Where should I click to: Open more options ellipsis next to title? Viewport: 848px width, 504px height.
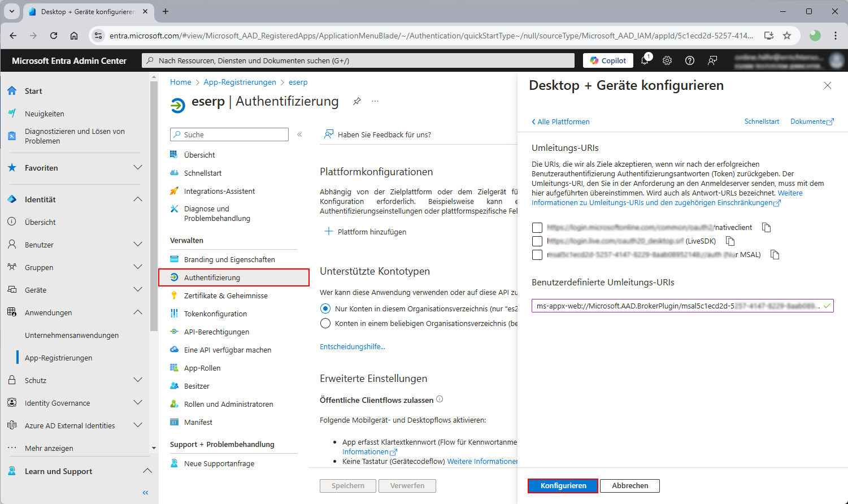click(375, 101)
